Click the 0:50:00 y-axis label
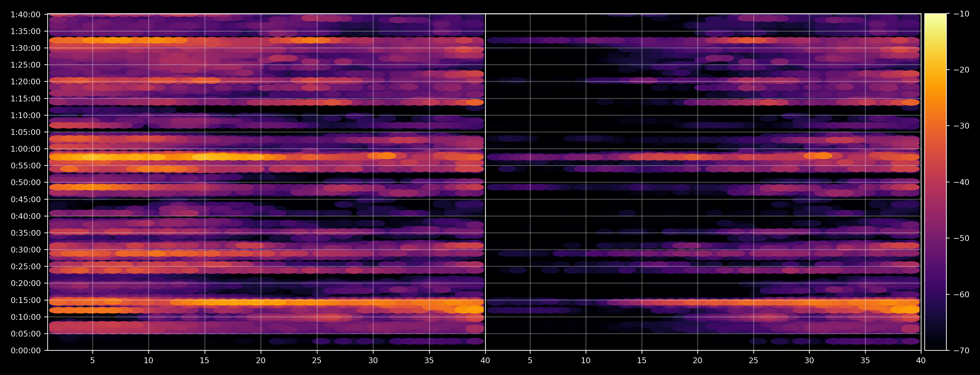The image size is (980, 375). [x=26, y=182]
